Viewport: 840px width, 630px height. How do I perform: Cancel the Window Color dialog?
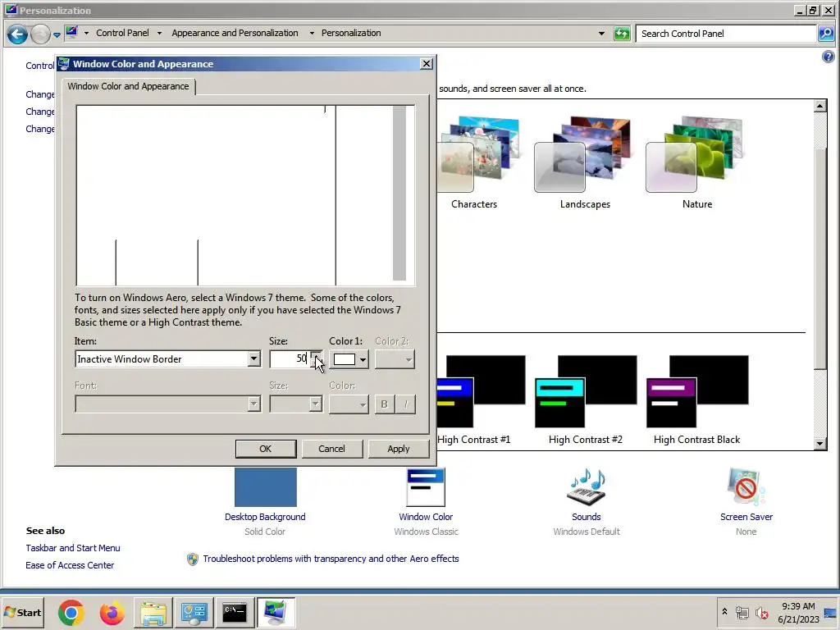(331, 449)
